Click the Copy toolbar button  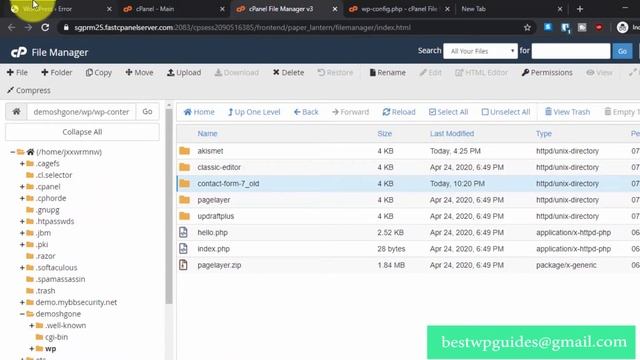(98, 73)
